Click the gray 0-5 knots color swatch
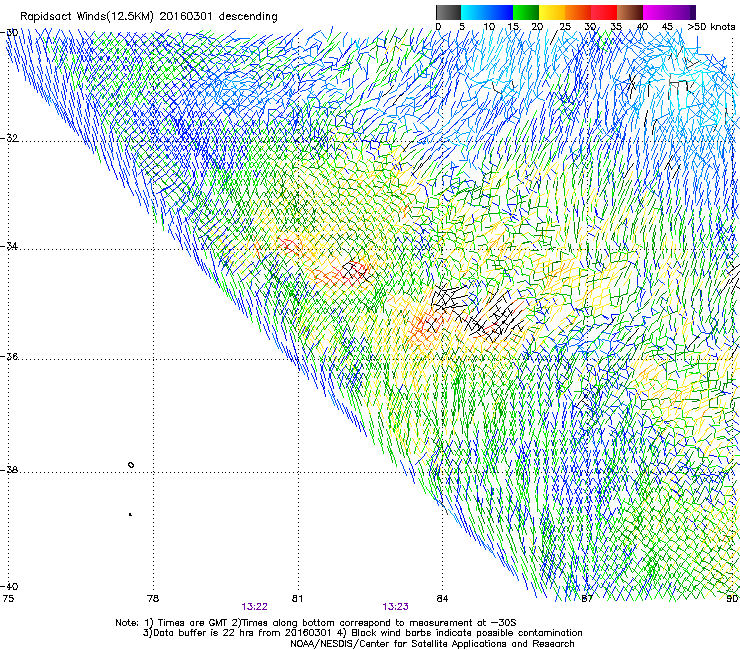 click(x=448, y=12)
